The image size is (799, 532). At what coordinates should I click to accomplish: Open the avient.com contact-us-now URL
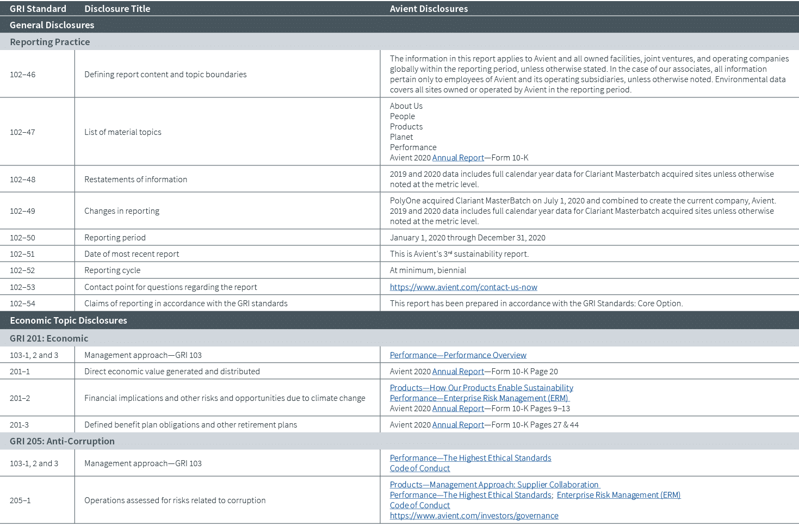(463, 287)
